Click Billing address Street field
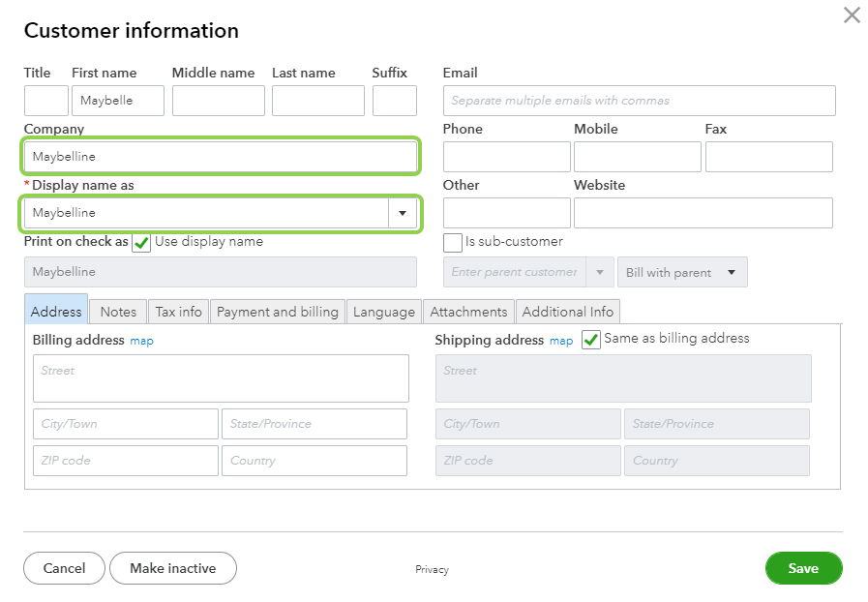This screenshot has width=868, height=602. [x=221, y=378]
